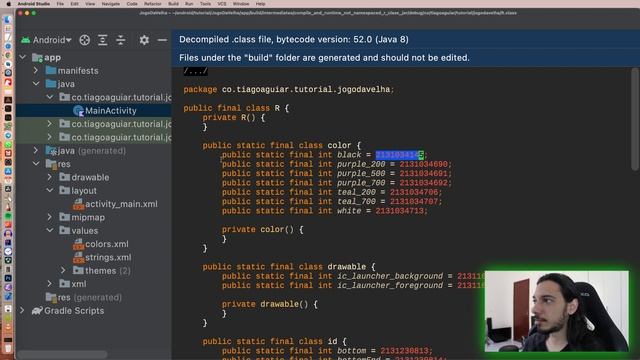The height and width of the screenshot is (360, 640).
Task: Click the Expand All icon in Project panel
Action: tap(102, 40)
